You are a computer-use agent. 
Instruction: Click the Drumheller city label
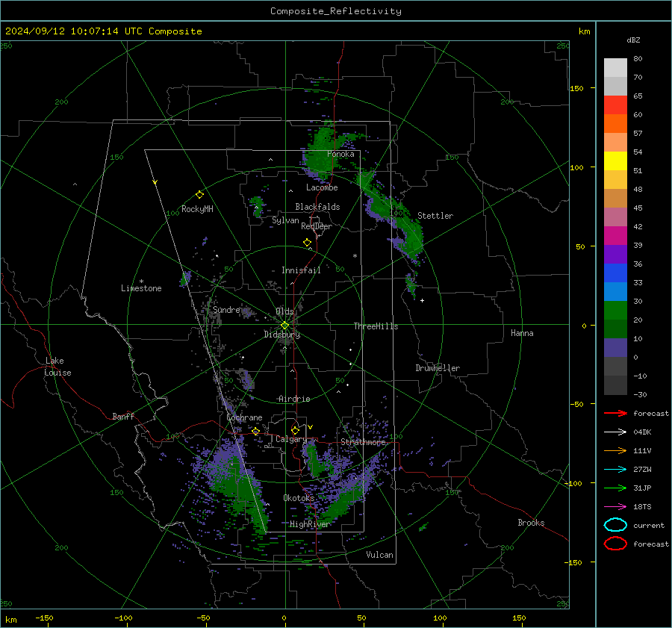[x=438, y=368]
